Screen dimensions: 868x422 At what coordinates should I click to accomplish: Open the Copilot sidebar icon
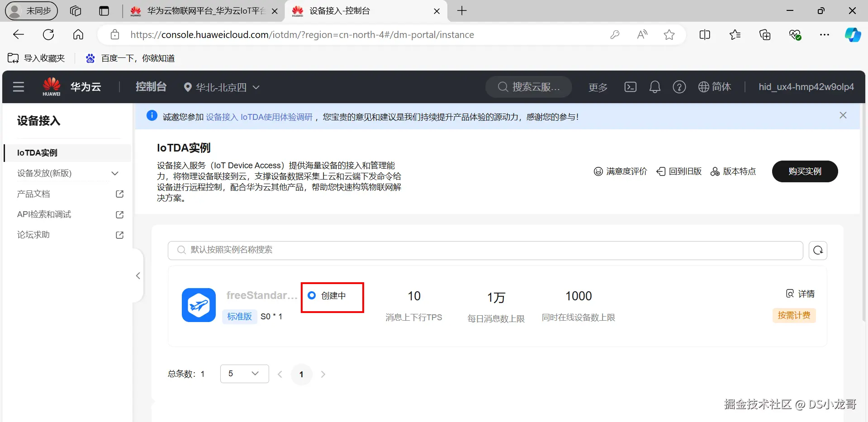tap(853, 35)
